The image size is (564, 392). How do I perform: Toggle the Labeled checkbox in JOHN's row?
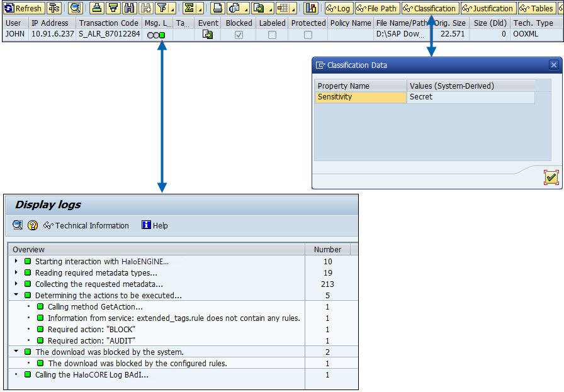pos(273,35)
